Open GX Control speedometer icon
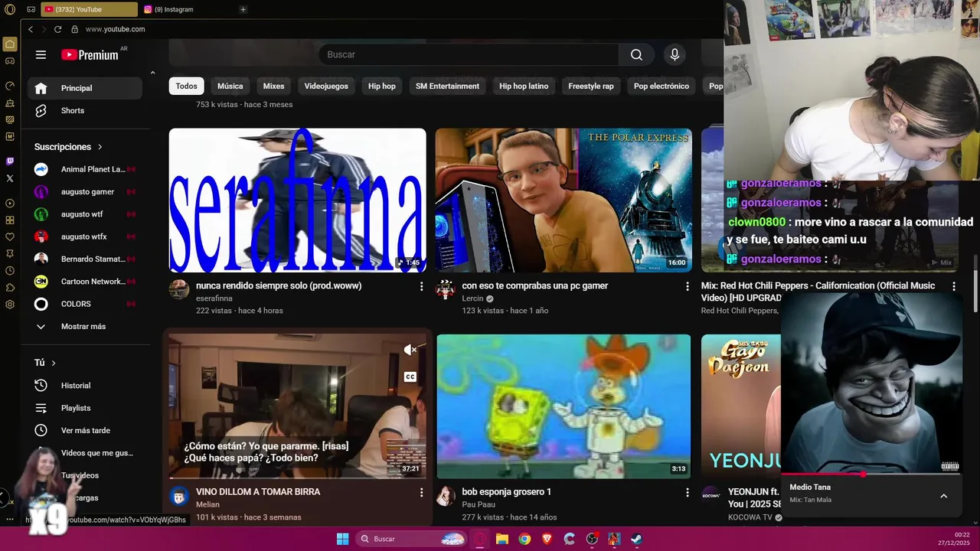Viewport: 980px width, 551px height. (x=10, y=86)
